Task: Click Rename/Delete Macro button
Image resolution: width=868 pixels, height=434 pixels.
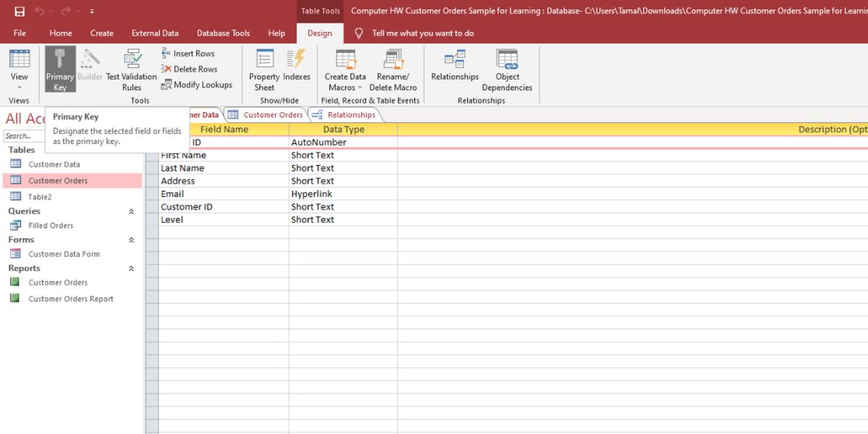Action: pyautogui.click(x=393, y=69)
